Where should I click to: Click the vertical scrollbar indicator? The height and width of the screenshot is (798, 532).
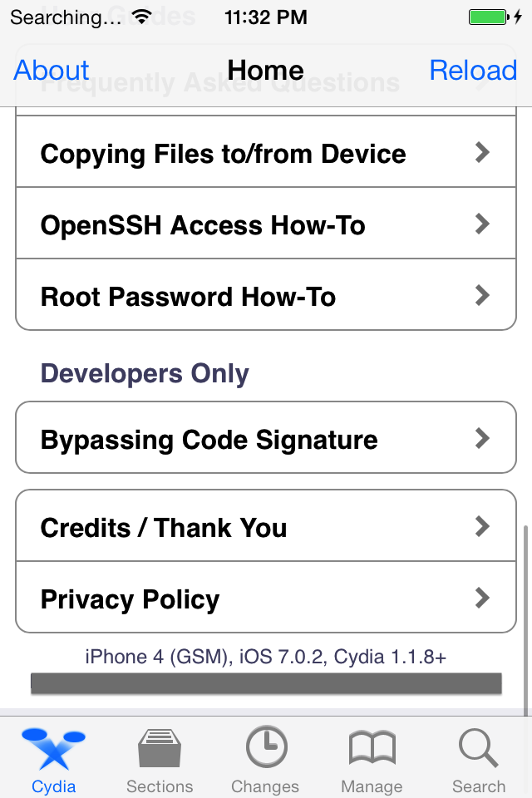tap(525, 619)
